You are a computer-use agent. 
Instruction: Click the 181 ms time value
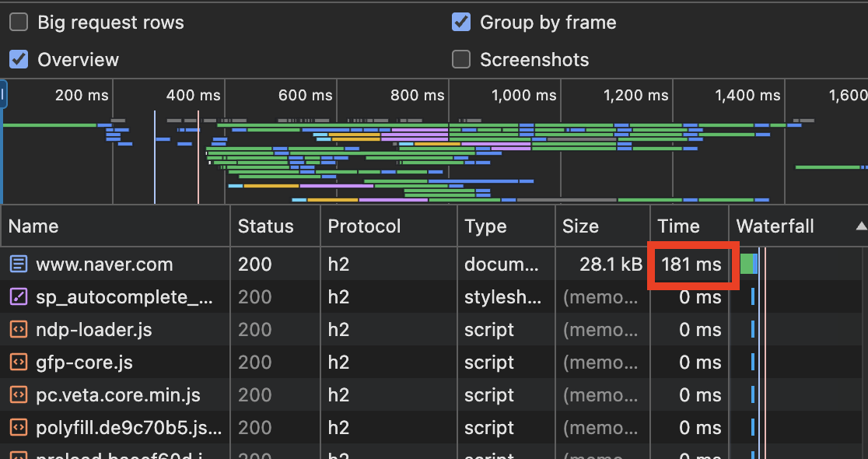click(691, 264)
